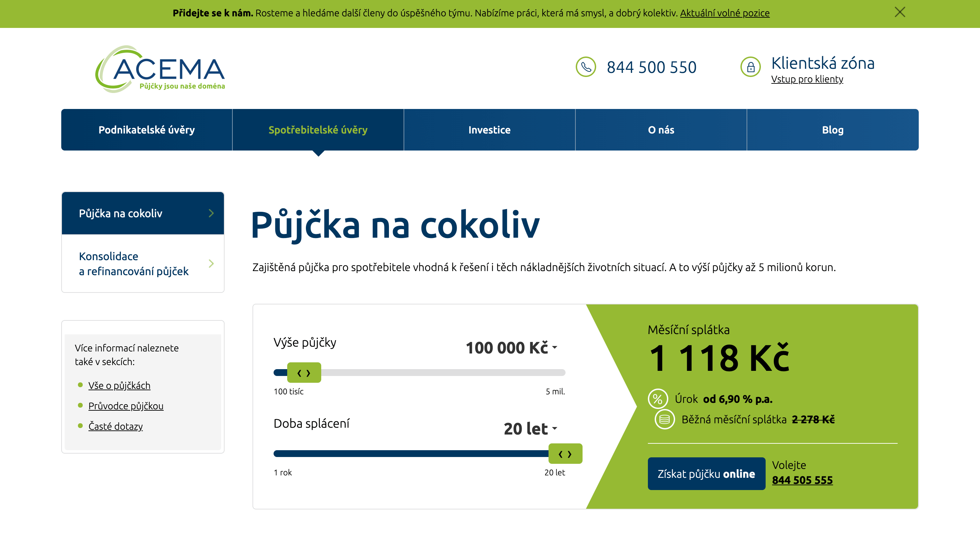The width and height of the screenshot is (980, 536).
Task: Open the Investice menu item
Action: [489, 130]
